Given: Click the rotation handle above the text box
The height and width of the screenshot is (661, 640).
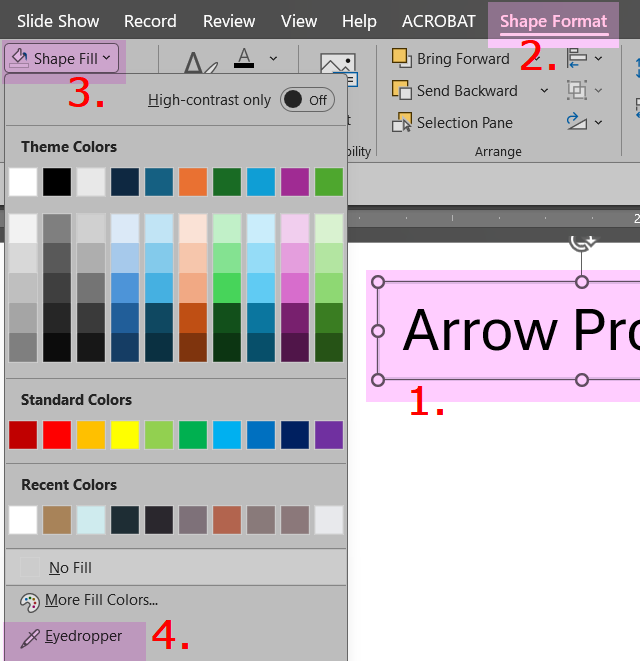Looking at the screenshot, I should click(582, 243).
